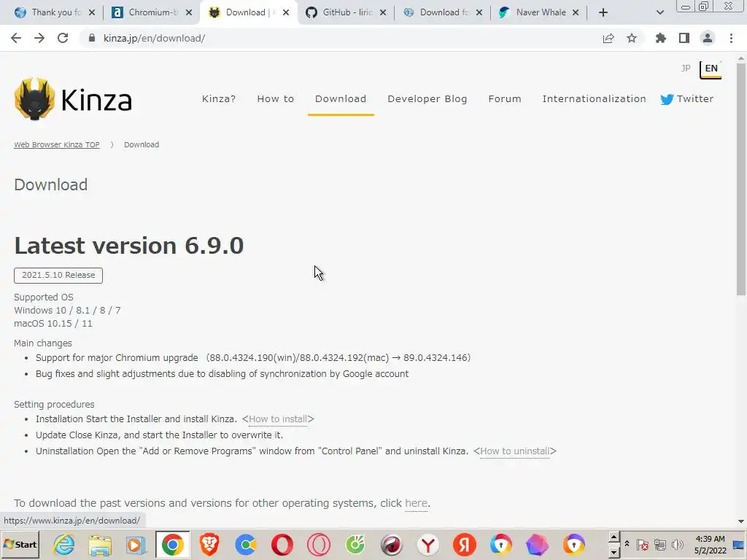Open the Chrome profile avatar
The height and width of the screenshot is (560, 747).
[x=708, y=38]
